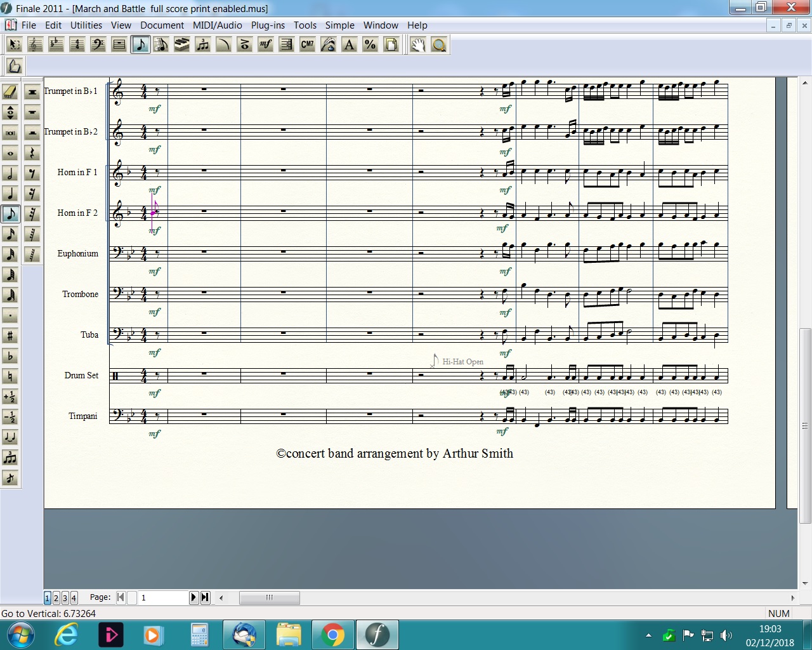Image resolution: width=812 pixels, height=650 pixels.
Task: Switch to layer 2
Action: coord(56,598)
